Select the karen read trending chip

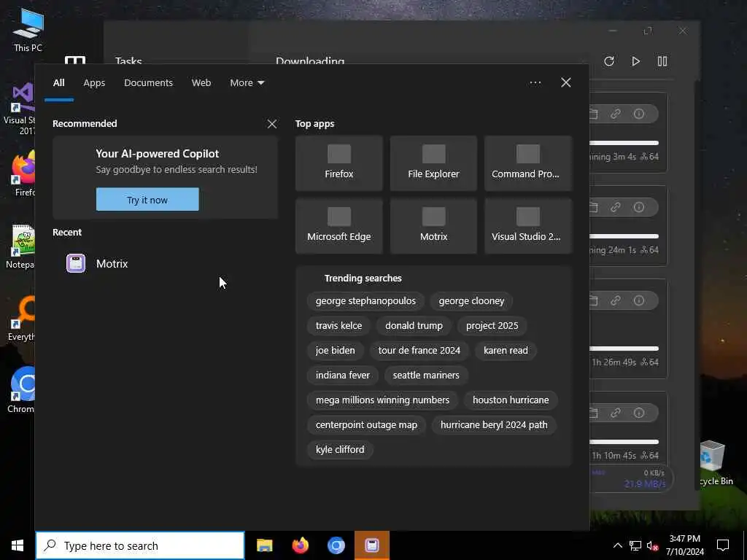[x=506, y=351]
